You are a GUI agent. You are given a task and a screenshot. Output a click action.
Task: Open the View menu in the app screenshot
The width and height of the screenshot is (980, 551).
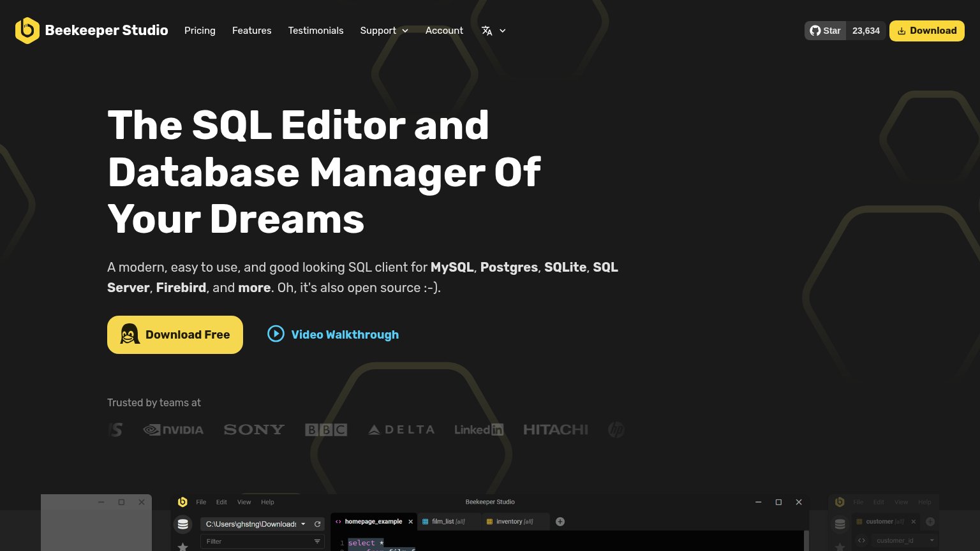coord(244,502)
